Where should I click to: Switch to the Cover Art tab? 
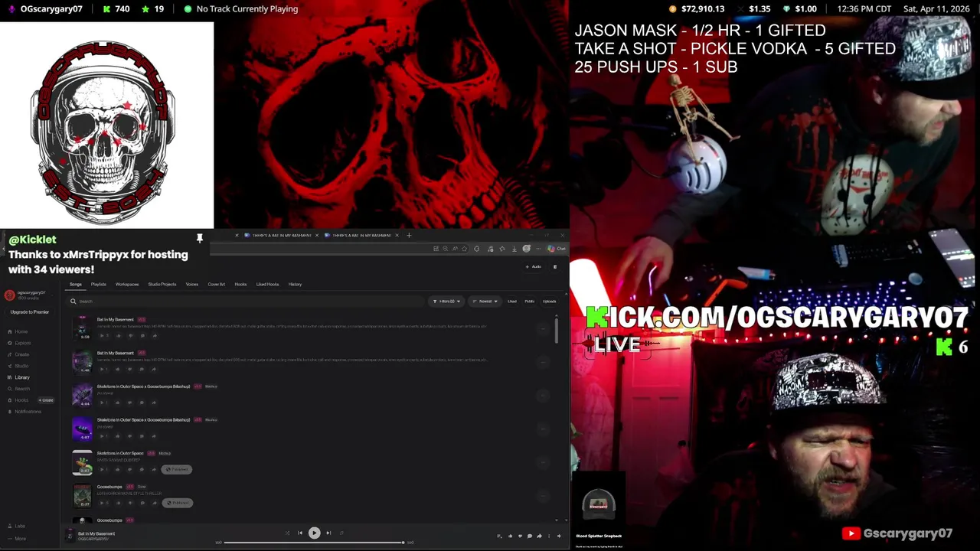(x=217, y=284)
